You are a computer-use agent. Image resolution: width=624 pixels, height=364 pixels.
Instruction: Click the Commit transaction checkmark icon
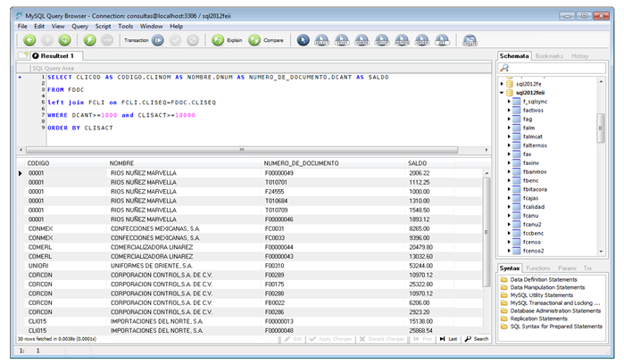click(175, 40)
